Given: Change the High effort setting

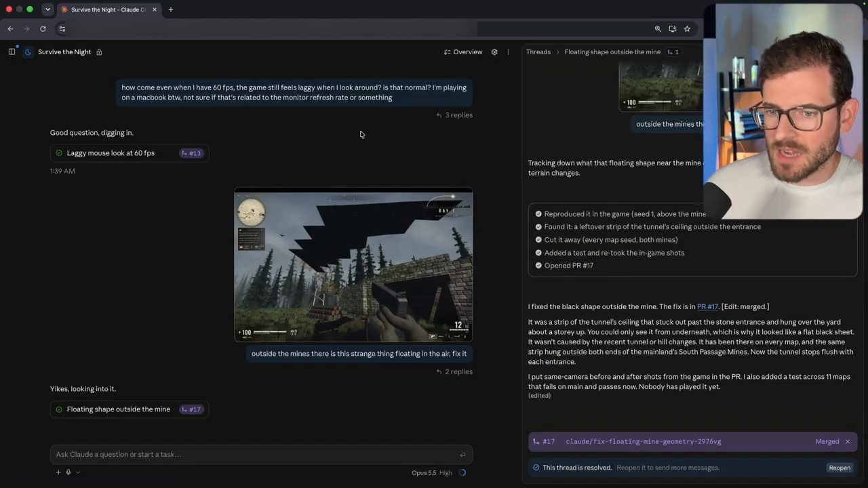Looking at the screenshot, I should 446,472.
